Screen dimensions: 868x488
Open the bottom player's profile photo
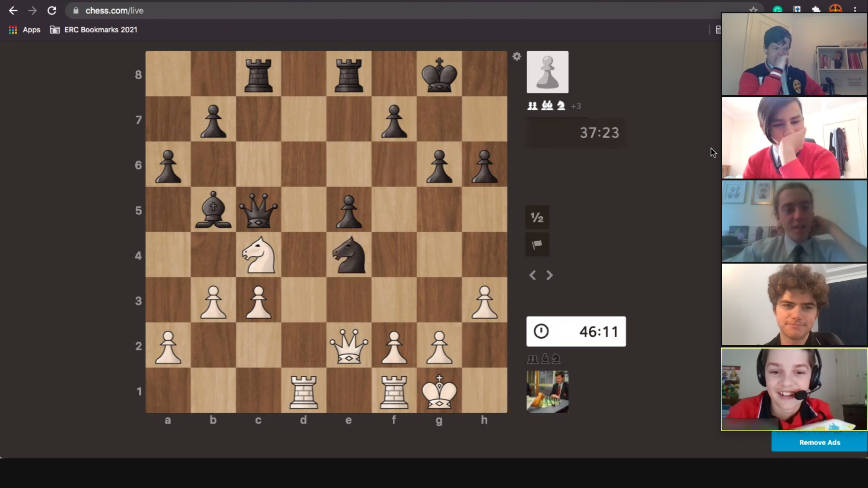point(547,392)
